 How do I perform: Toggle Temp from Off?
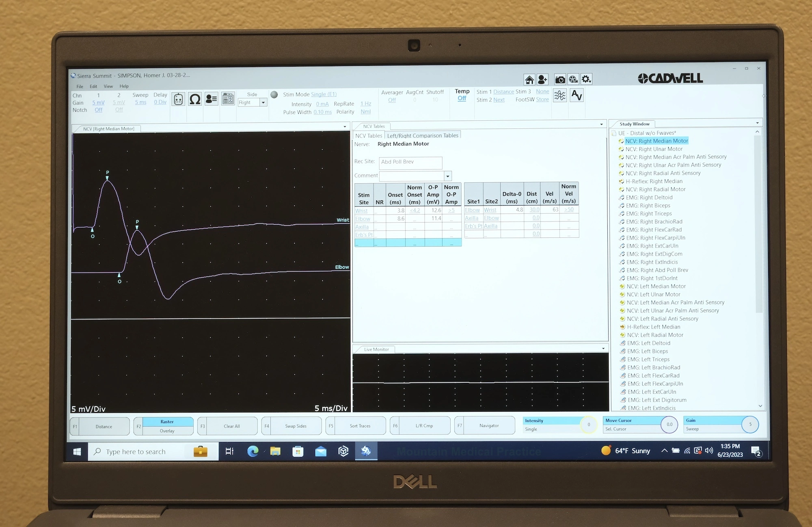point(462,98)
